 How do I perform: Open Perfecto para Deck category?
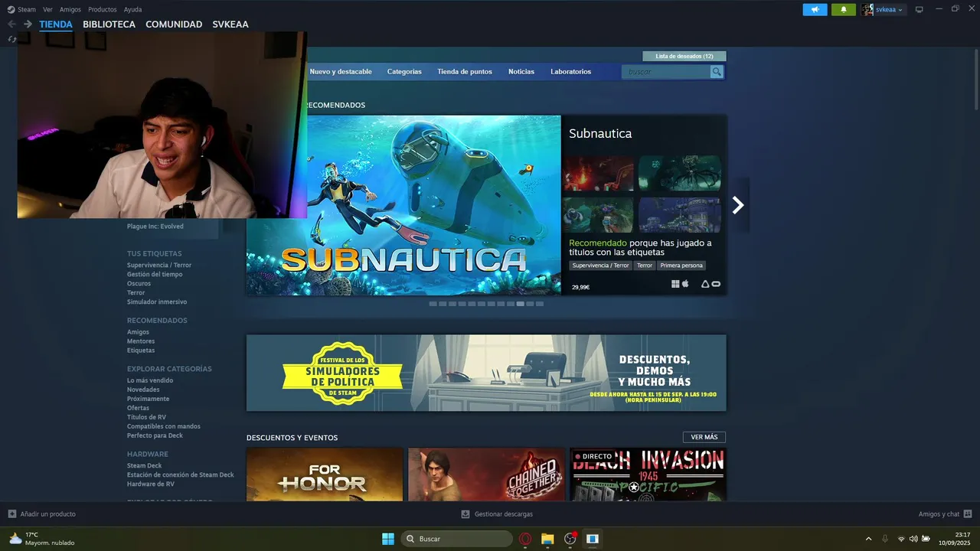pos(155,435)
